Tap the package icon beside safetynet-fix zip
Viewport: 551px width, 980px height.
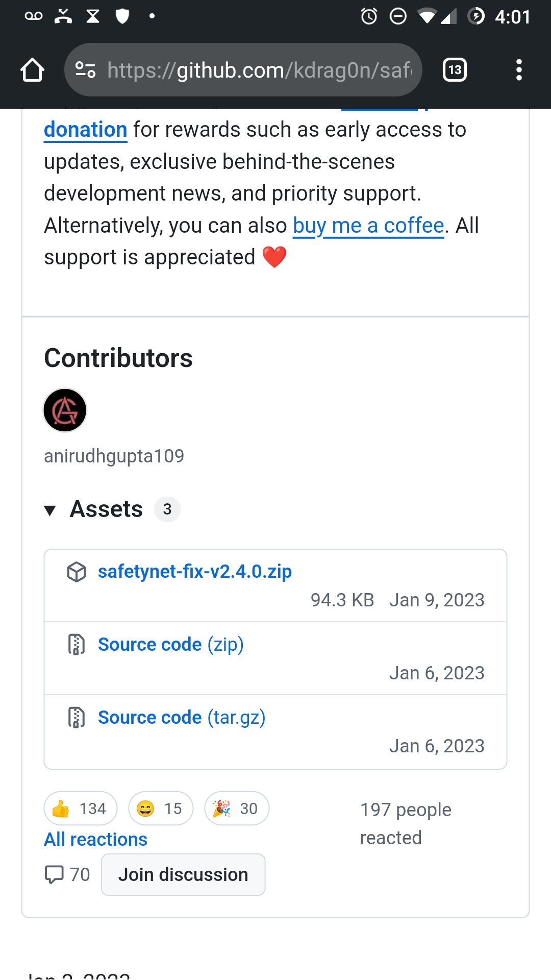(77, 572)
